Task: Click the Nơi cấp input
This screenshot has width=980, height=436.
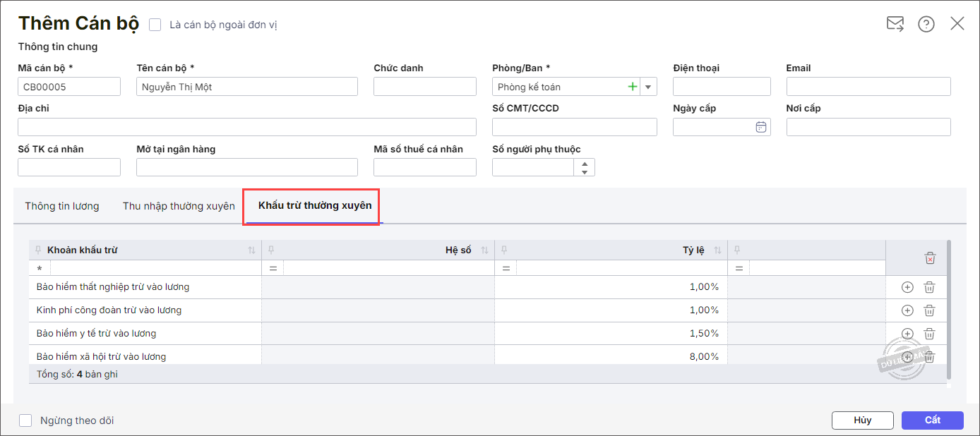Action: click(x=868, y=127)
